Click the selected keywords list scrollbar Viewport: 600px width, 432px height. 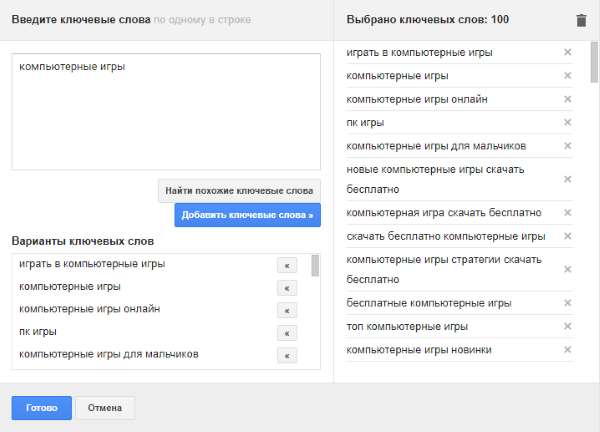pyautogui.click(x=594, y=65)
